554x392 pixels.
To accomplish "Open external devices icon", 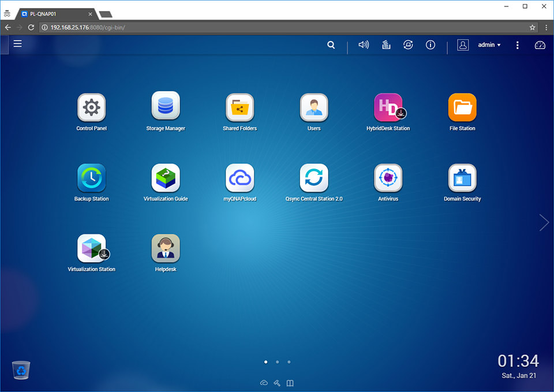I will tap(408, 44).
